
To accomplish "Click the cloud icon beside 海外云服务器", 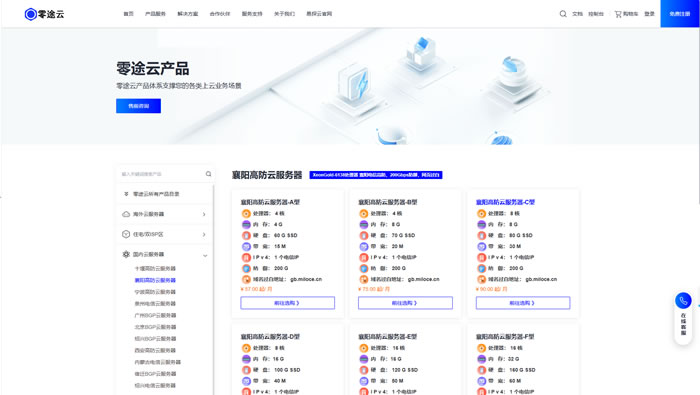I will 126,214.
